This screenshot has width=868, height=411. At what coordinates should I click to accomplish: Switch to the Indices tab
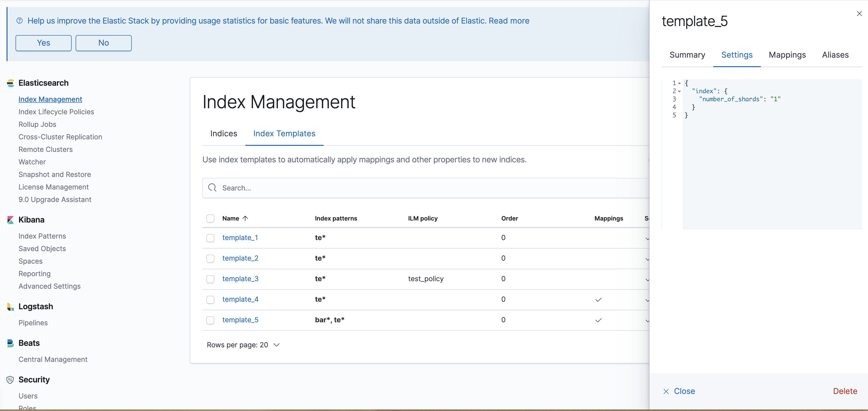[223, 134]
